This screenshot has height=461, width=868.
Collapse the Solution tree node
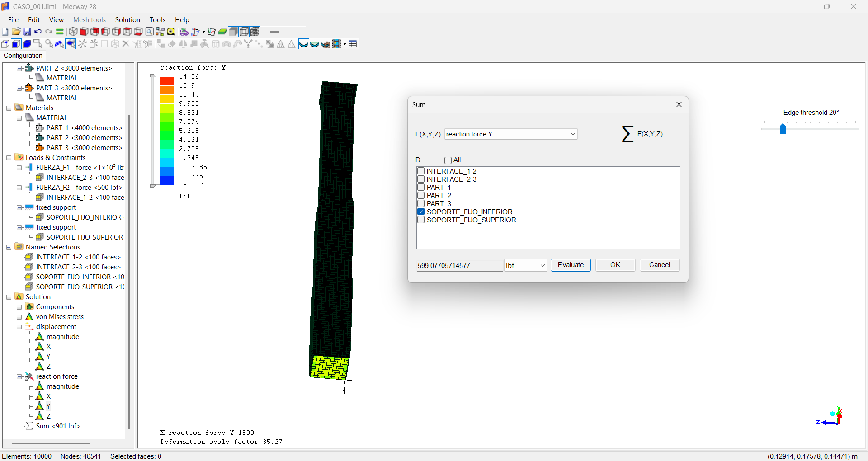[9, 297]
